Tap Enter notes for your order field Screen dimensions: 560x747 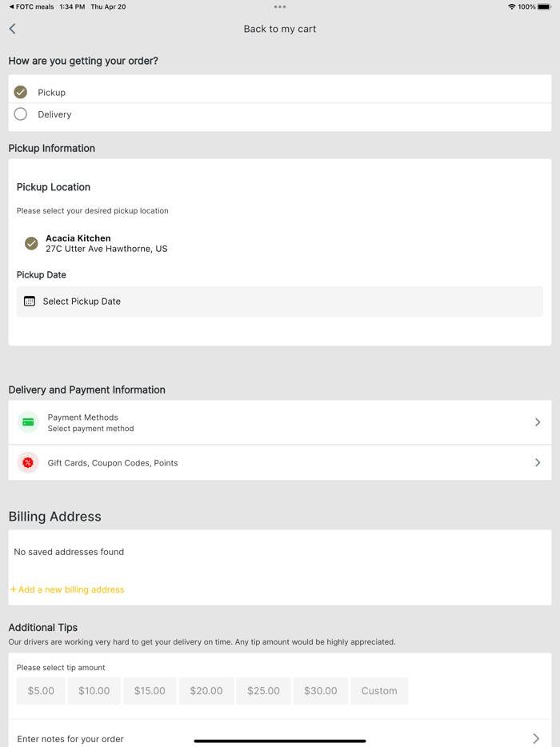[x=70, y=739]
